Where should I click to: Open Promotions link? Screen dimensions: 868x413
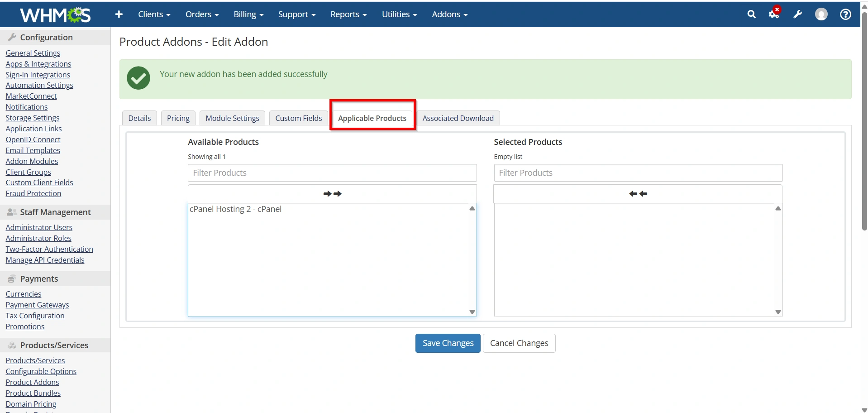(x=25, y=327)
